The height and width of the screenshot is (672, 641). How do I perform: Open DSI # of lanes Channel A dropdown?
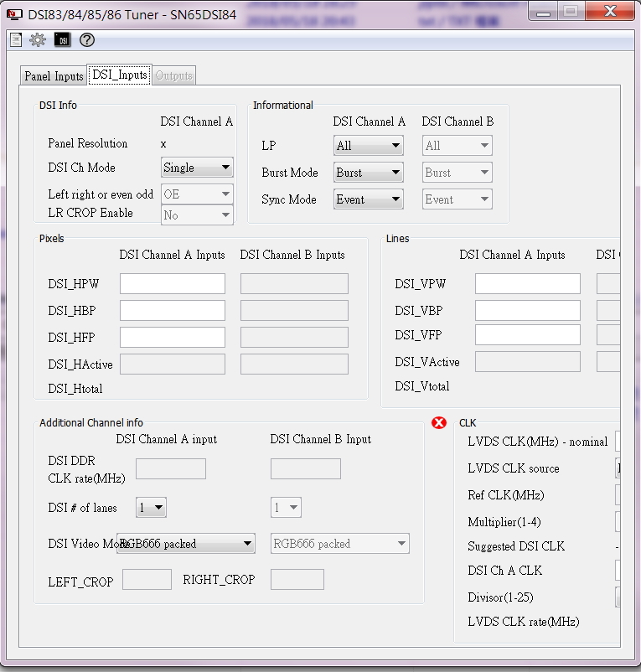click(152, 508)
